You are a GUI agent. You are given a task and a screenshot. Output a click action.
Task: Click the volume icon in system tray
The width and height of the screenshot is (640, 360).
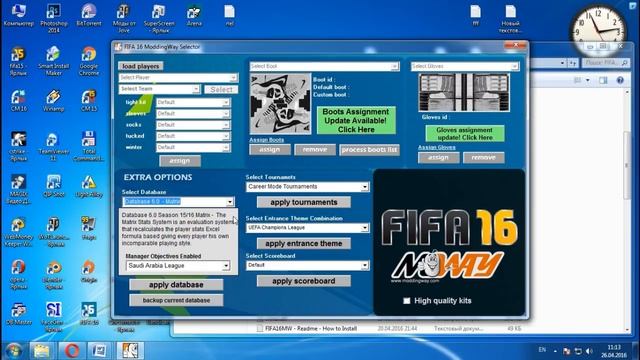(x=589, y=351)
